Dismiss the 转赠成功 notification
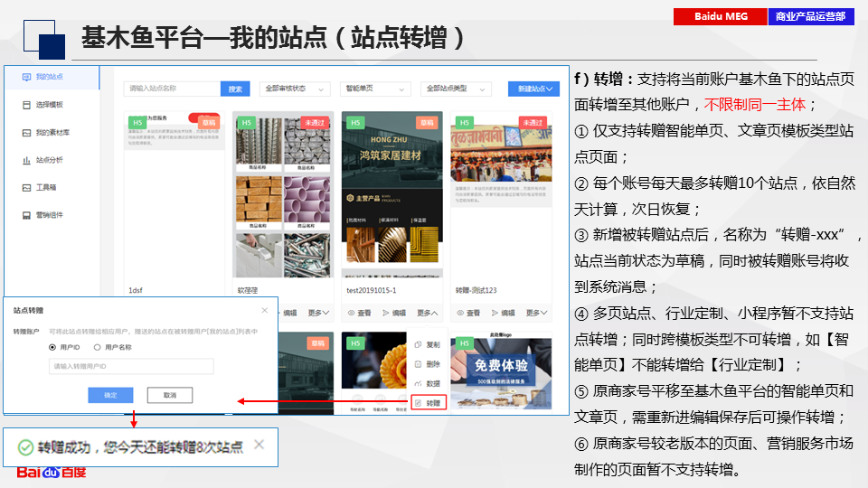868x488 pixels. [x=259, y=445]
